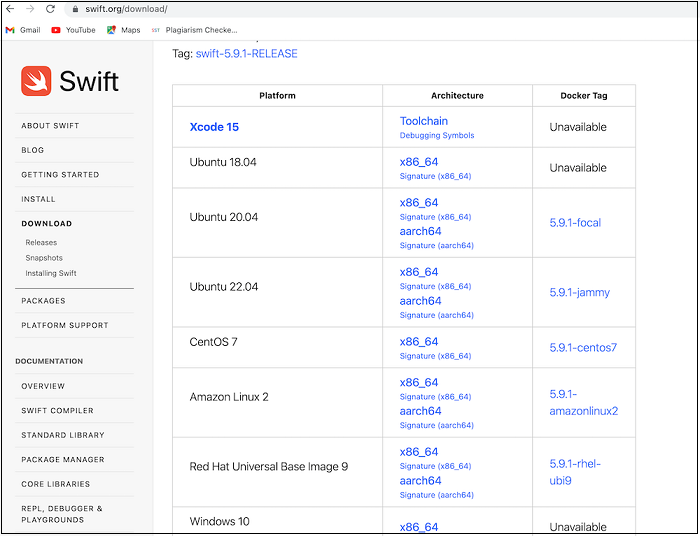This screenshot has width=700, height=536.
Task: Navigate to Package Manager documentation
Action: [x=63, y=460]
